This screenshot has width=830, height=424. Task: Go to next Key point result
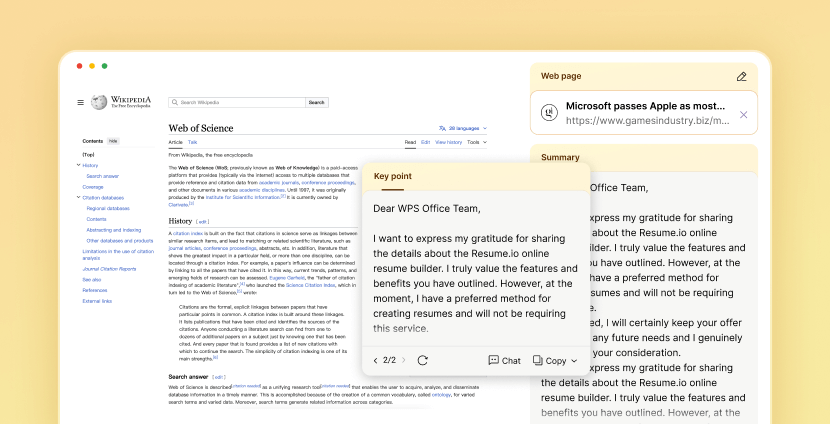[x=404, y=360]
